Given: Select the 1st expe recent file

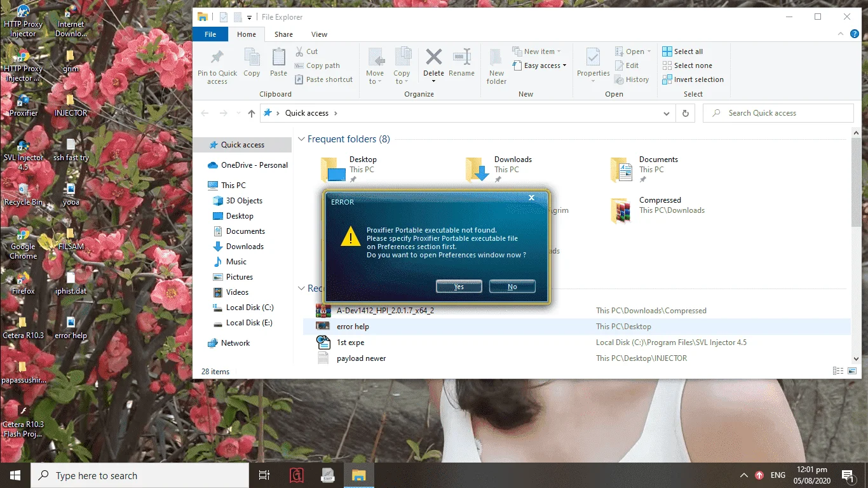Looking at the screenshot, I should point(350,342).
